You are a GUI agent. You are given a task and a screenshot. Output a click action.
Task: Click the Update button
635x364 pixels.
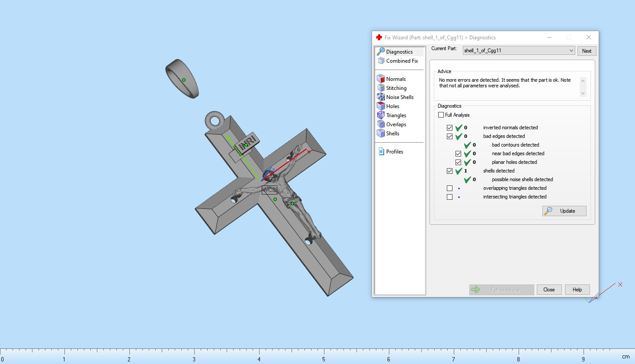tap(564, 211)
